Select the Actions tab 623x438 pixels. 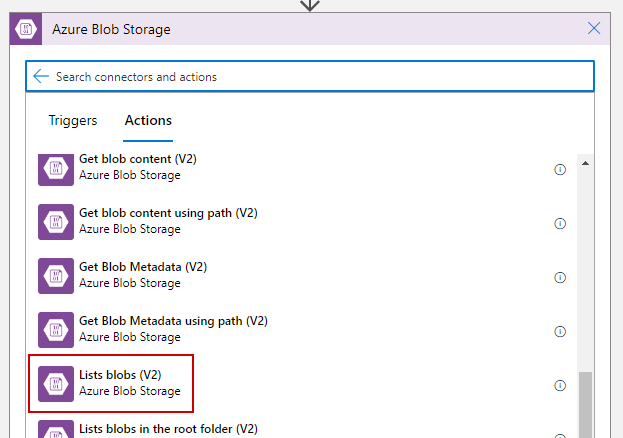coord(148,121)
